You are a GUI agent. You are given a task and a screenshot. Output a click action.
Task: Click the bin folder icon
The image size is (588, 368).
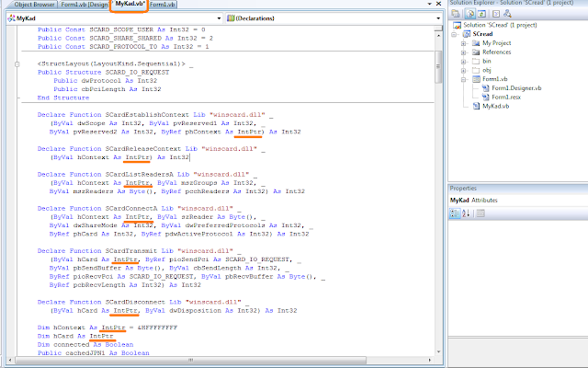tap(476, 62)
